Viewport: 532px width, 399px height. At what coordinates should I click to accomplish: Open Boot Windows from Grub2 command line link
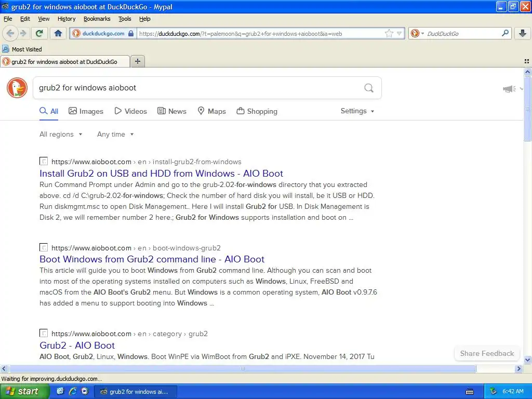152,259
